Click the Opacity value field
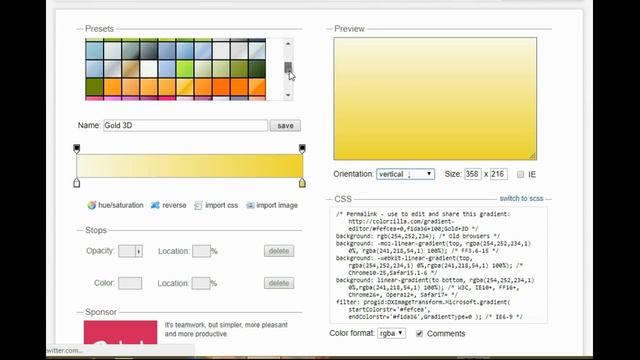Viewport: 640px width, 360px height. tap(127, 251)
